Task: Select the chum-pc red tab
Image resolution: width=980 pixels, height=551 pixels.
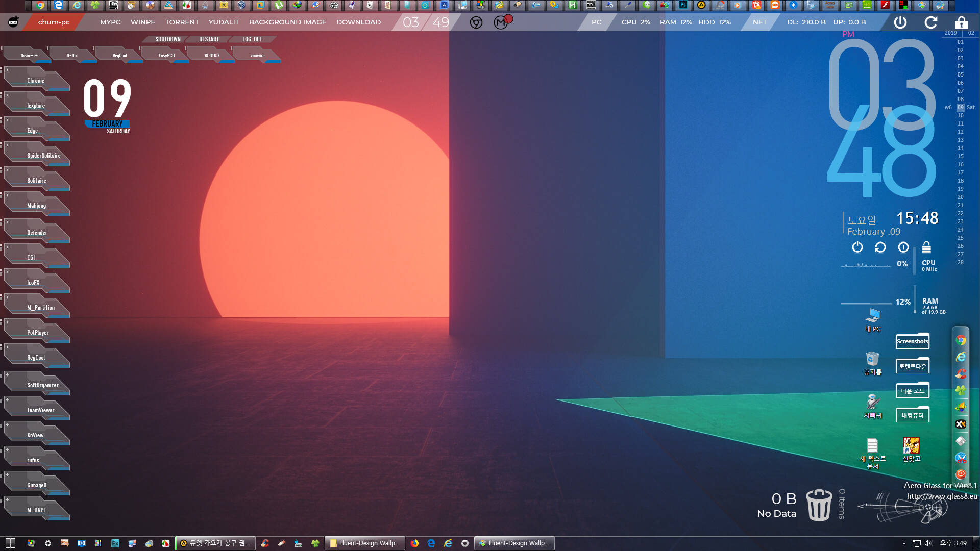Action: (54, 22)
